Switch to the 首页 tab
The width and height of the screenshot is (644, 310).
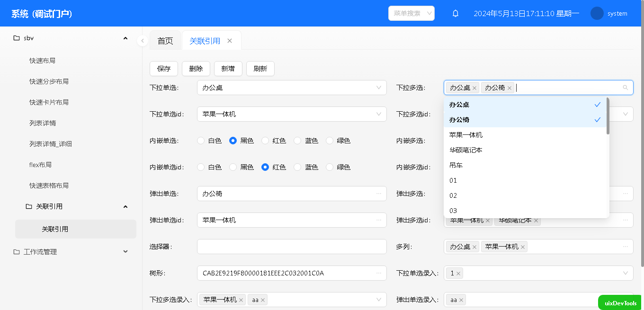[165, 41]
